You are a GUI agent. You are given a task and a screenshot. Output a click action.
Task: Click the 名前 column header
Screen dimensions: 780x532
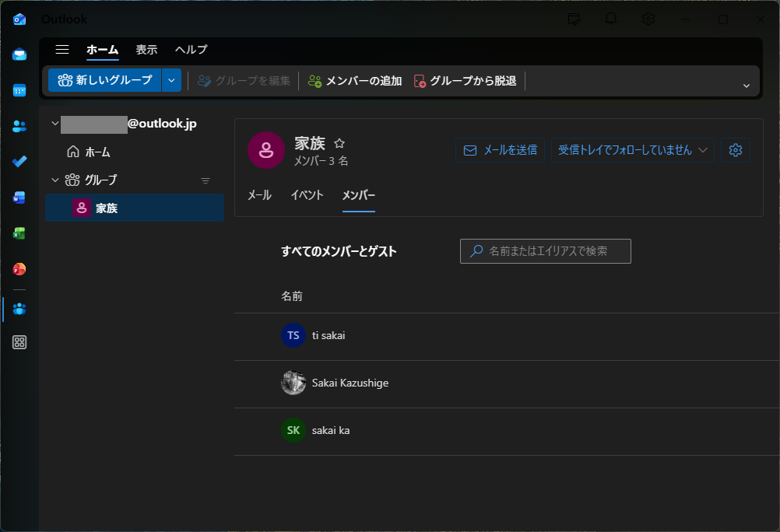click(x=292, y=296)
